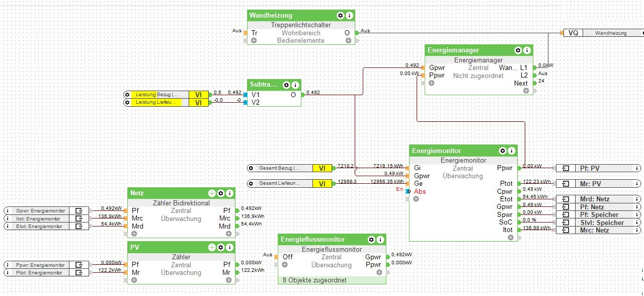
Task: Click reference arrow icon of Ptot: Energiemonitor
Action: [x=79, y=273]
